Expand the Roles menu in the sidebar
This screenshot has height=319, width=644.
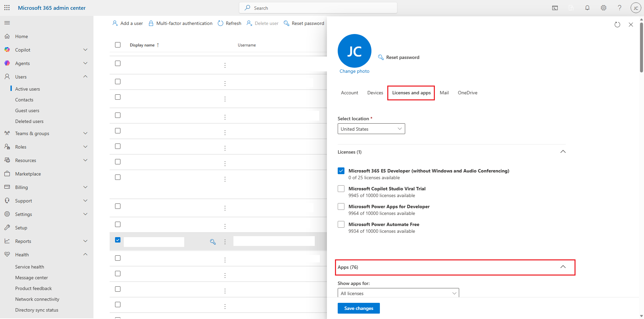[85, 147]
